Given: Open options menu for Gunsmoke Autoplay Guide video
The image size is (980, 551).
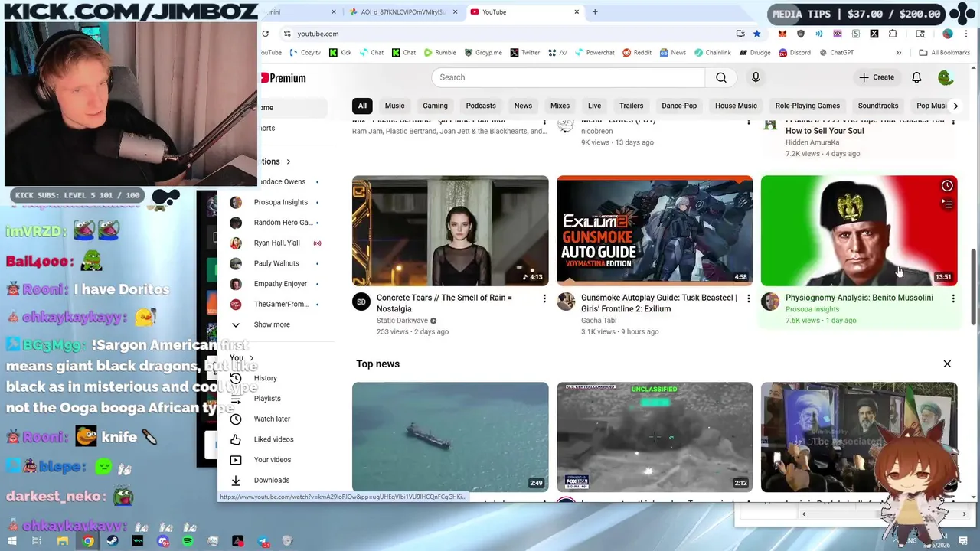Looking at the screenshot, I should 749,298.
